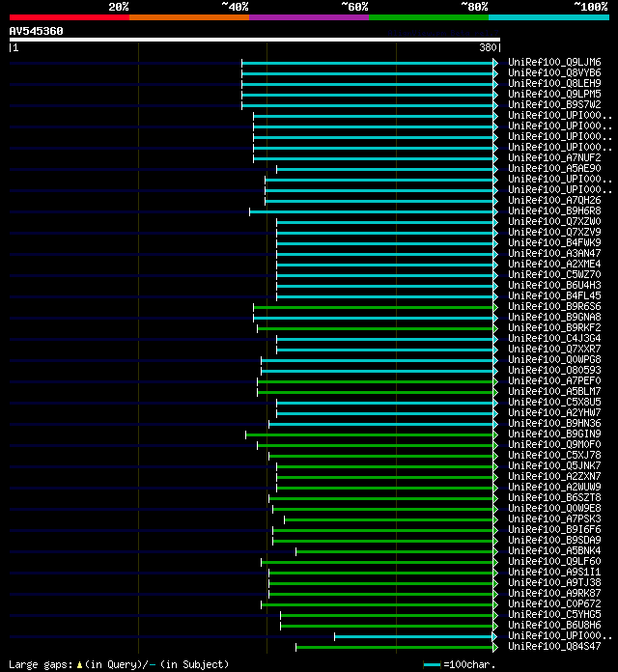Select the UniRef100_C5WZ70 label
The width and height of the screenshot is (618, 672).
(x=554, y=275)
